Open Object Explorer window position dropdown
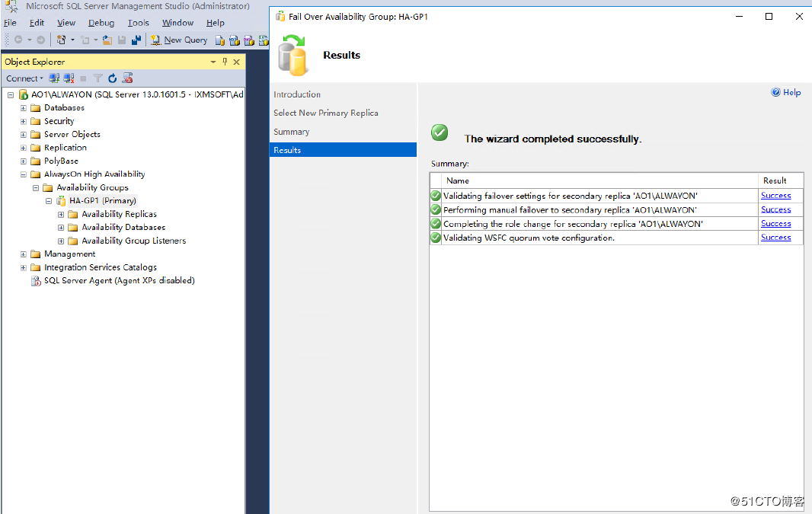The height and width of the screenshot is (514, 812). click(x=213, y=62)
